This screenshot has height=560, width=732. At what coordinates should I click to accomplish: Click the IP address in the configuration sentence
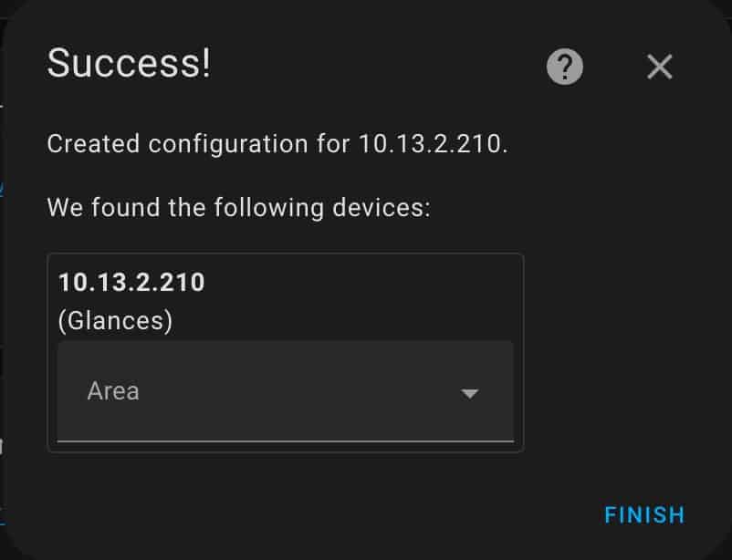tap(434, 144)
